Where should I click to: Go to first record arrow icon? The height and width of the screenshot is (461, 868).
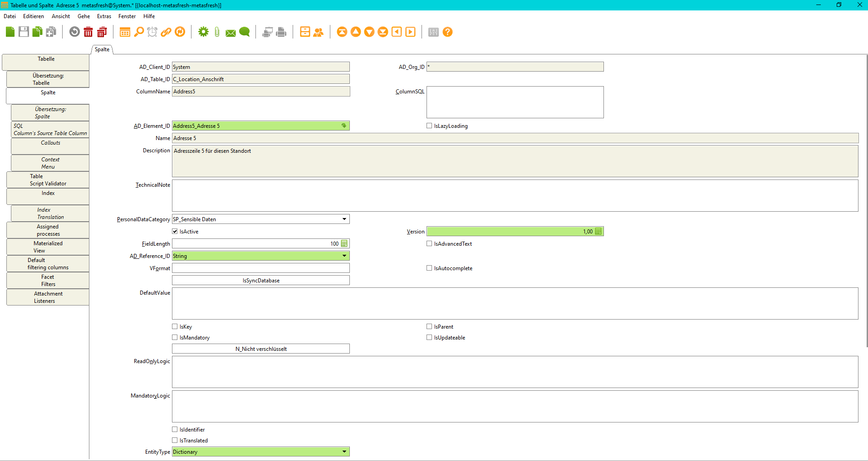pyautogui.click(x=342, y=32)
